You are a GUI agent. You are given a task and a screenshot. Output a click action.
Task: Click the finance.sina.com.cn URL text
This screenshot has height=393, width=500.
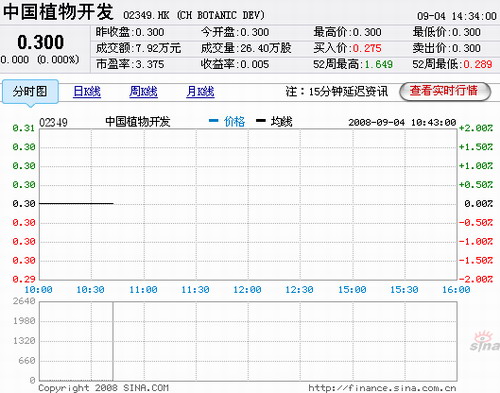[x=382, y=388]
